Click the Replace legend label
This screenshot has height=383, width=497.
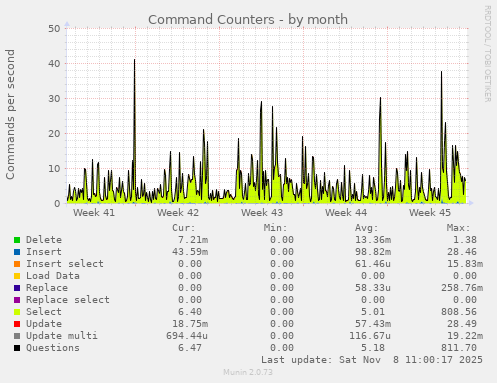pyautogui.click(x=47, y=288)
